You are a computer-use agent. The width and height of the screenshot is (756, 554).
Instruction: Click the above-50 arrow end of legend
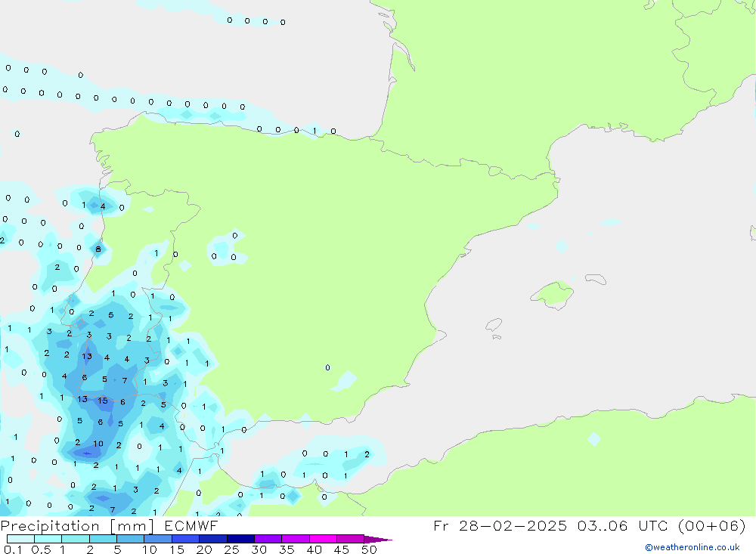pyautogui.click(x=377, y=540)
